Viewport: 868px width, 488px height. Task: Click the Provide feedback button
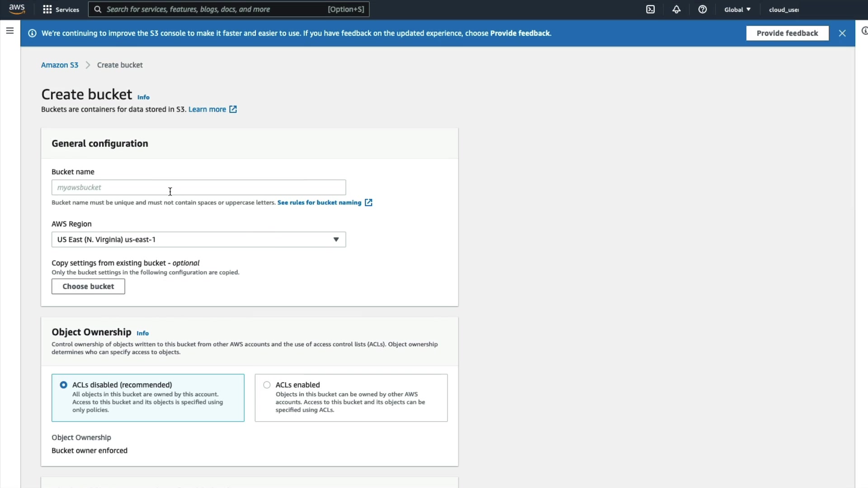click(787, 33)
